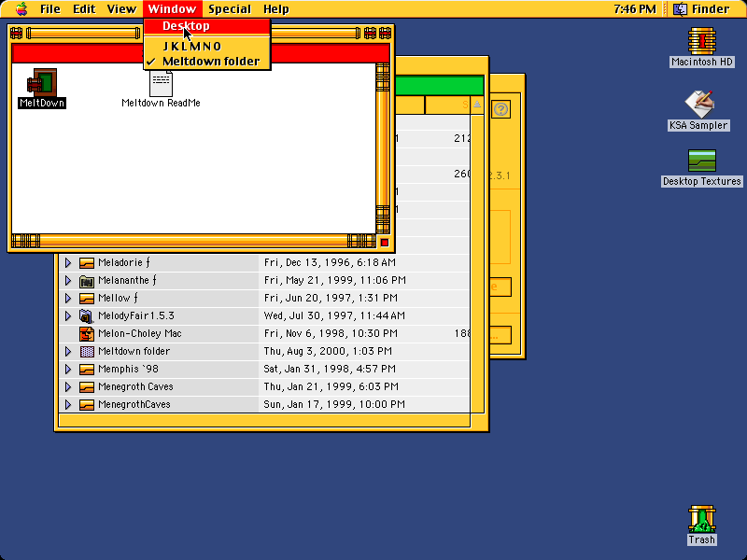747x560 pixels.
Task: Open the Apple menu icon
Action: 21,8
